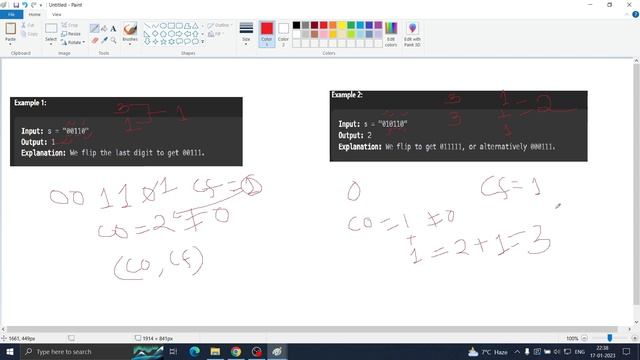Choose the Fill with color bucket tool

point(104,29)
